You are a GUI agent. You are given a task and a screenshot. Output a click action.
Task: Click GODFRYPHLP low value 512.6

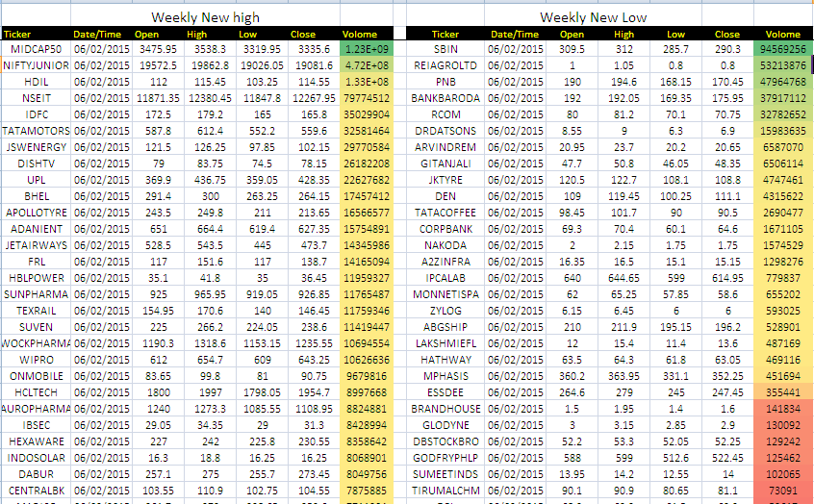pyautogui.click(x=675, y=458)
